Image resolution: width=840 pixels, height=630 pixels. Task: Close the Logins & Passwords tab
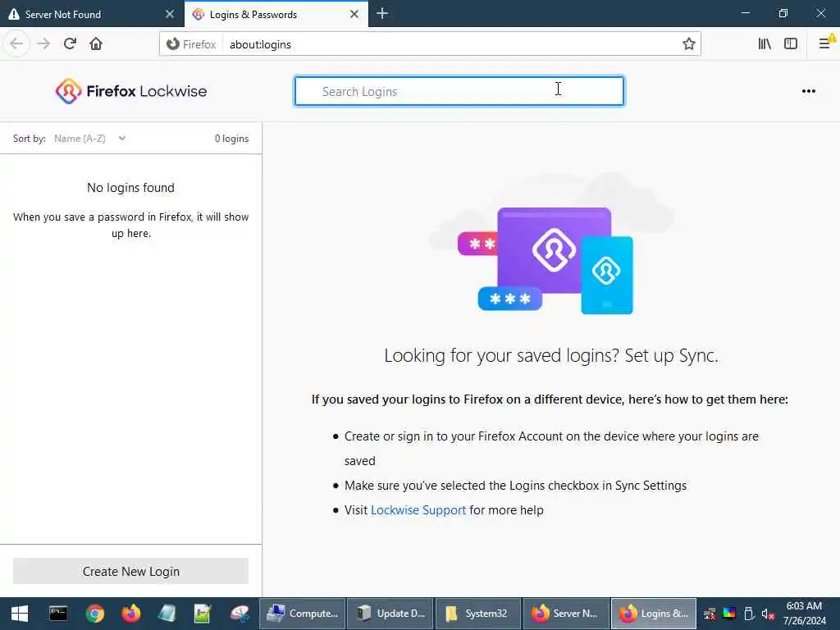click(354, 14)
